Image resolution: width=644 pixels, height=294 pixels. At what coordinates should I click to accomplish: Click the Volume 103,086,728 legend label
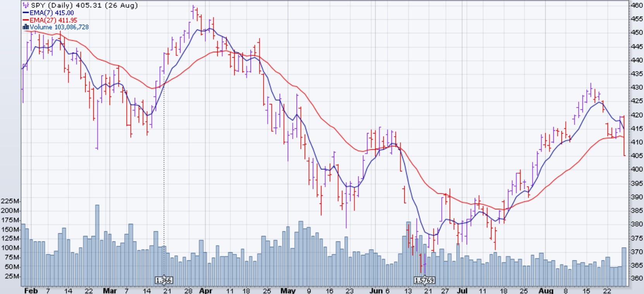[x=59, y=27]
